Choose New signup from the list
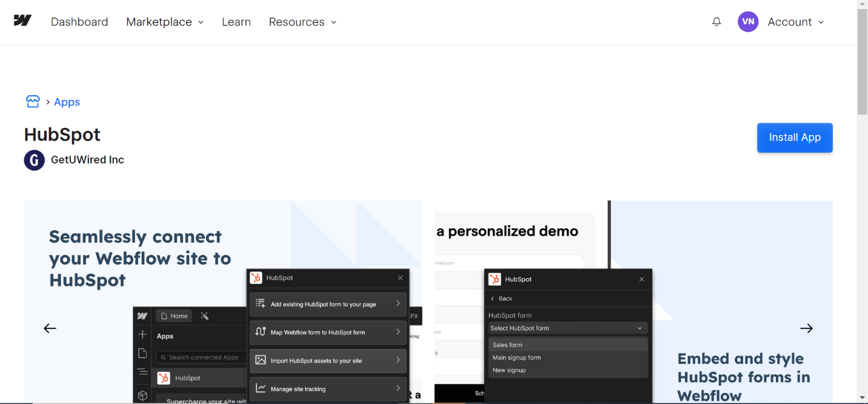This screenshot has height=404, width=868. pos(568,370)
